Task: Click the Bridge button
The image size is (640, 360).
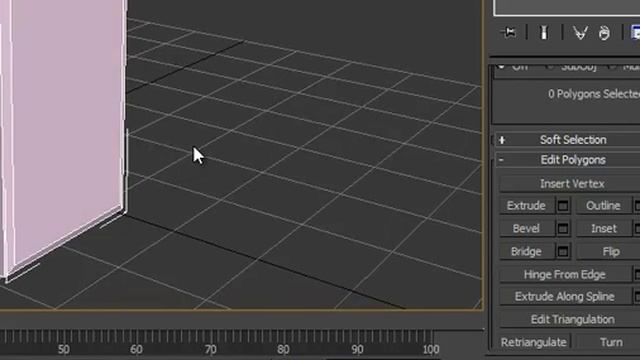Action: (526, 251)
